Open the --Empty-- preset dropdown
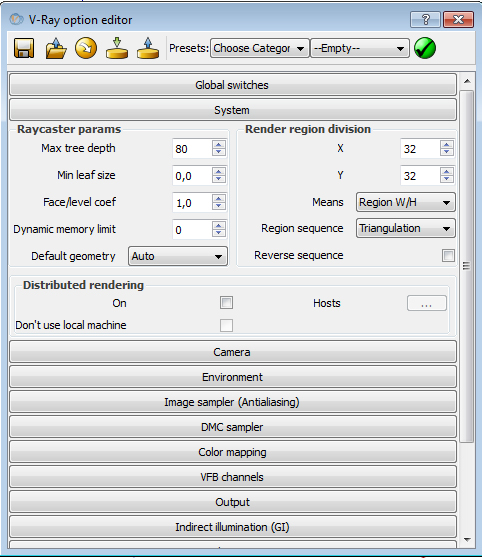482x558 pixels. pyautogui.click(x=360, y=48)
